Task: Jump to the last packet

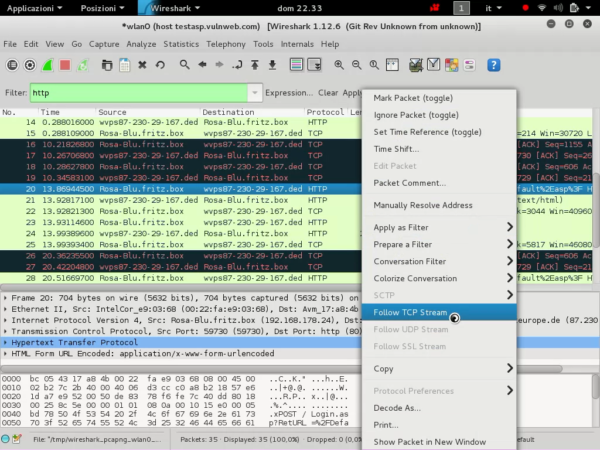Action: click(272, 65)
